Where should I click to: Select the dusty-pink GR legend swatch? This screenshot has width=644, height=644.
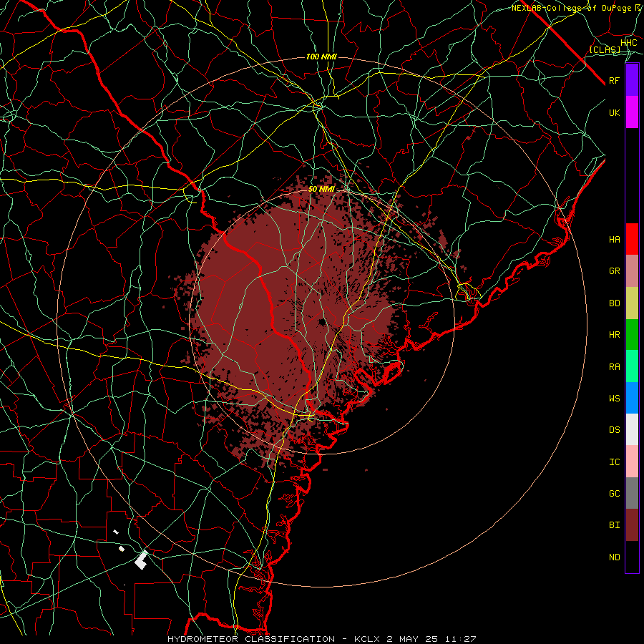click(632, 271)
